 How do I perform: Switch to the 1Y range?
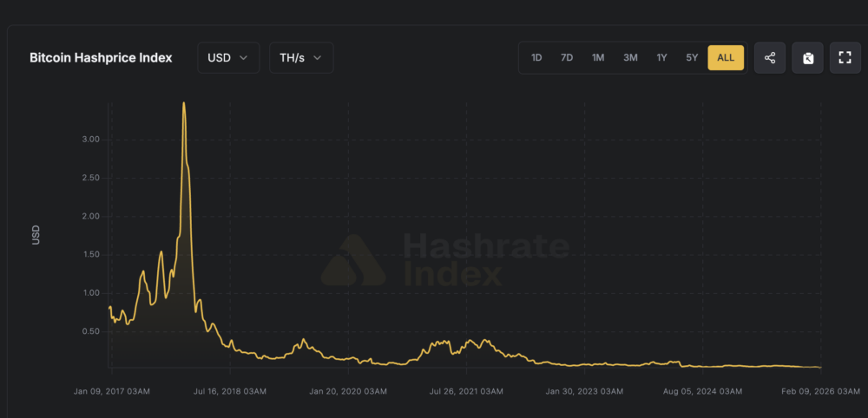661,58
